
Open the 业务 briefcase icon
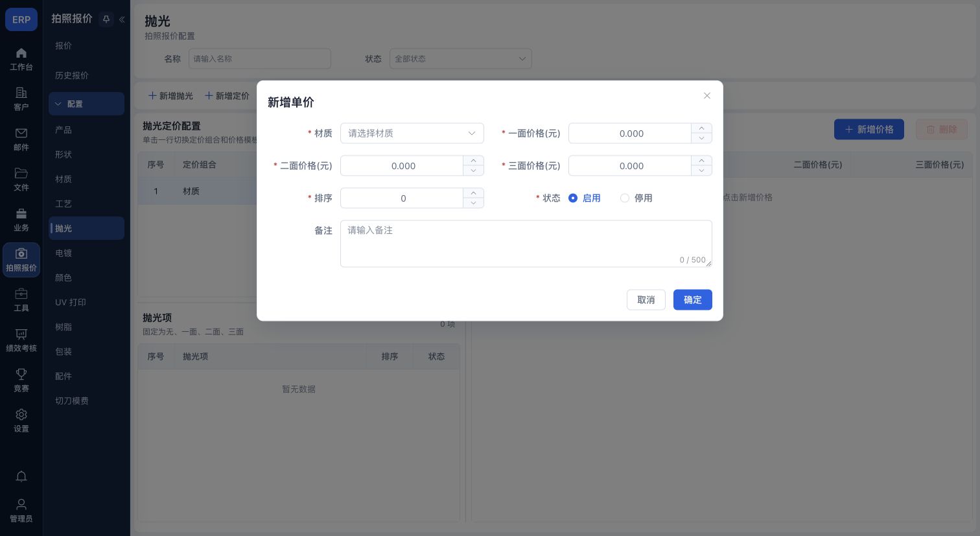pyautogui.click(x=21, y=214)
